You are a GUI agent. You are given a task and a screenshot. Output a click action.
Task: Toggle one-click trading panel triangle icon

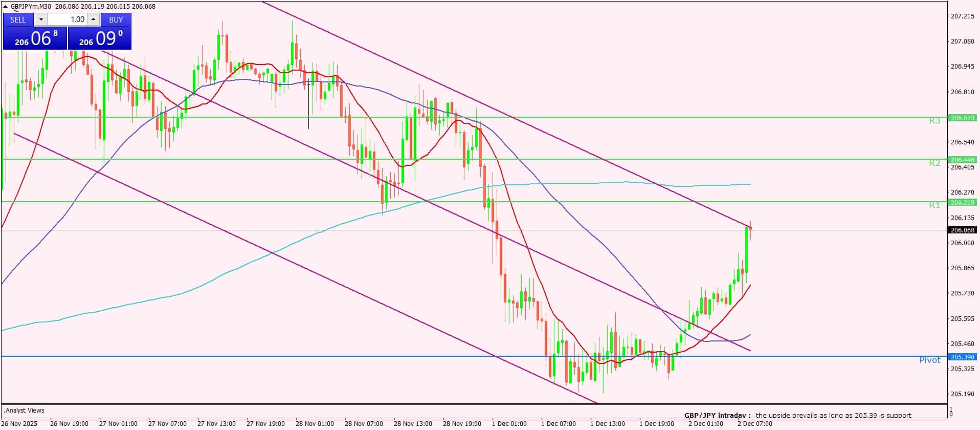point(6,7)
